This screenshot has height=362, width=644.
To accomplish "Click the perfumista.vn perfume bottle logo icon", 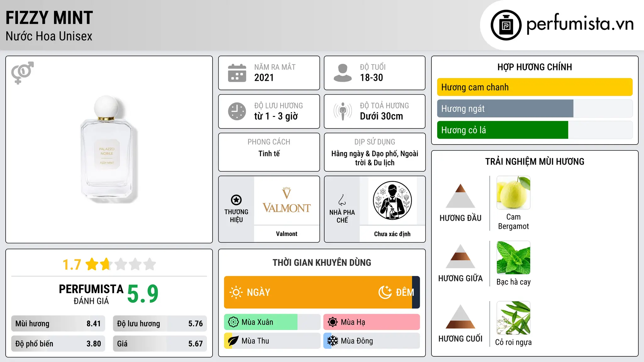I will (506, 25).
